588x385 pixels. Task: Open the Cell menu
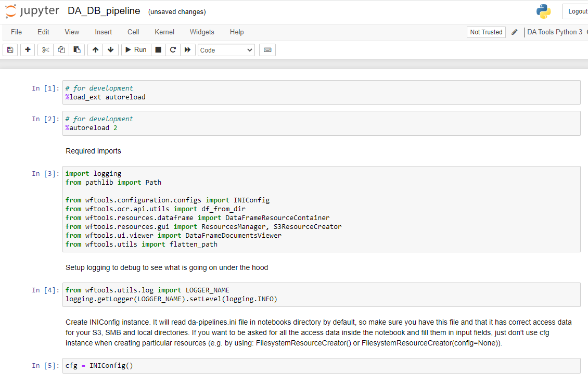[133, 32]
